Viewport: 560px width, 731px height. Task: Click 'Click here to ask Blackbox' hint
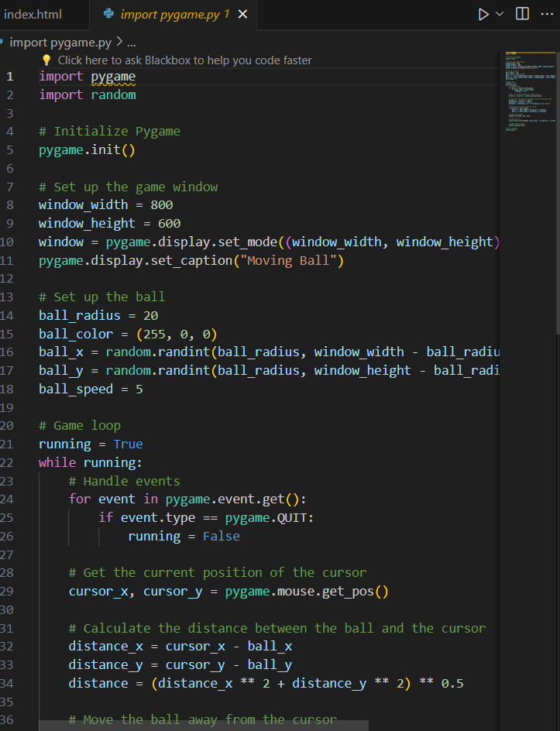[184, 60]
